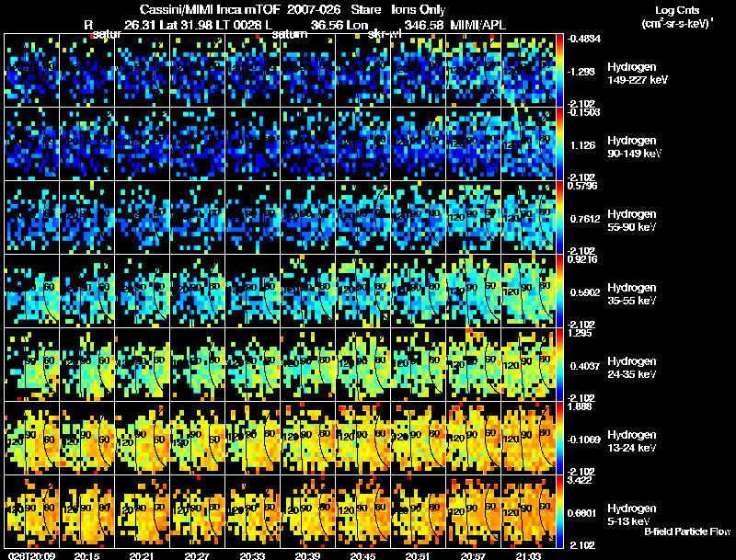The height and width of the screenshot is (560, 736).
Task: Open the 13-24 keV panel at 20:27
Action: tap(198, 439)
